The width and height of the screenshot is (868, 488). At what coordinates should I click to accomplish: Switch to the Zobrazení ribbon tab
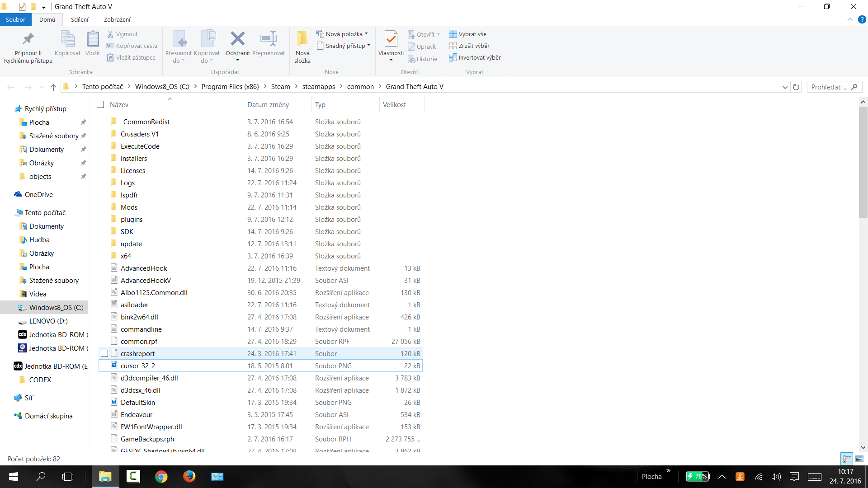[117, 19]
